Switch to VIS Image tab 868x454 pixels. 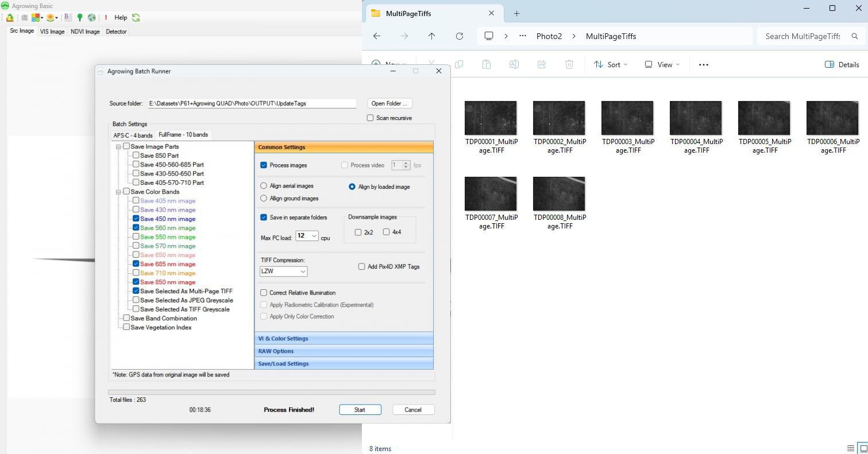point(52,32)
